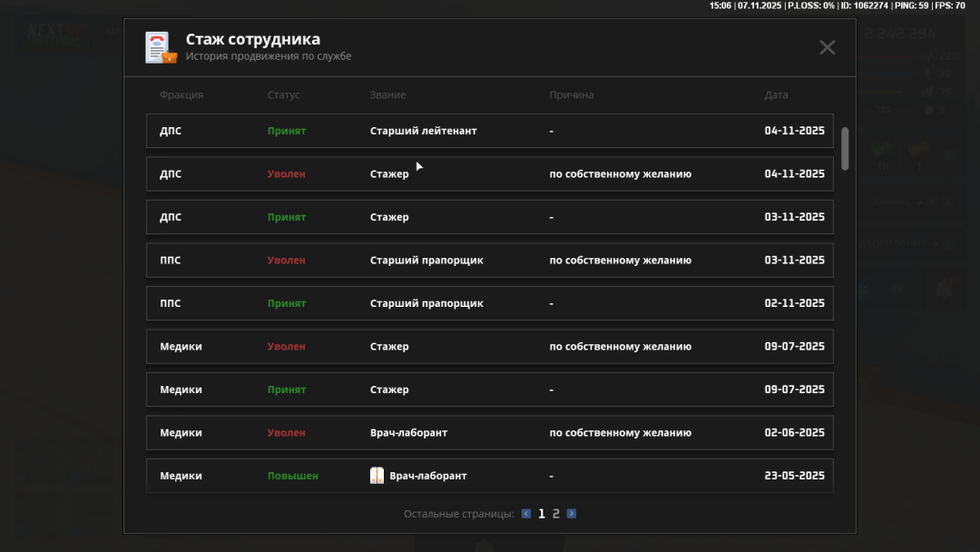980x552 pixels.
Task: Select the ДПС Уволен Стажер row
Action: click(489, 174)
